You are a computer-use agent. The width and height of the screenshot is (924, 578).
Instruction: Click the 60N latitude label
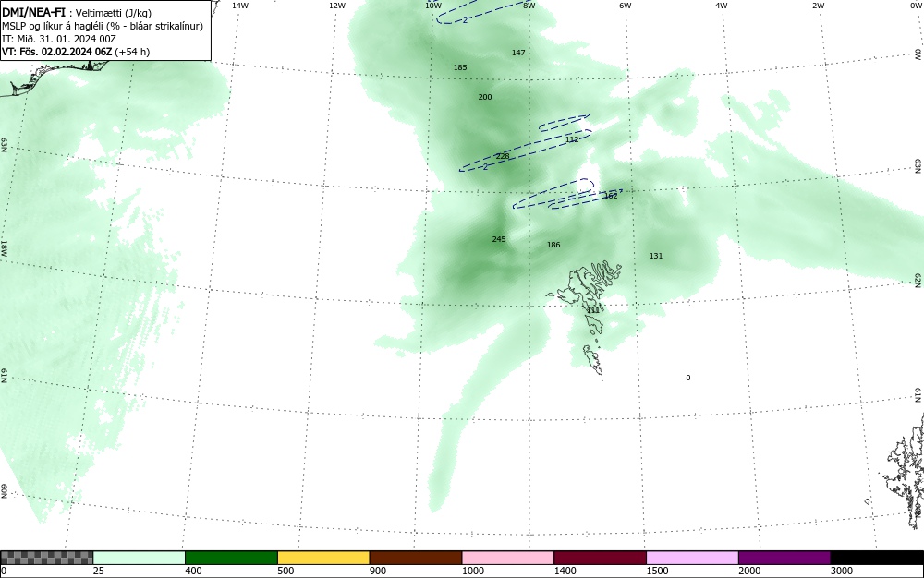pos(4,491)
